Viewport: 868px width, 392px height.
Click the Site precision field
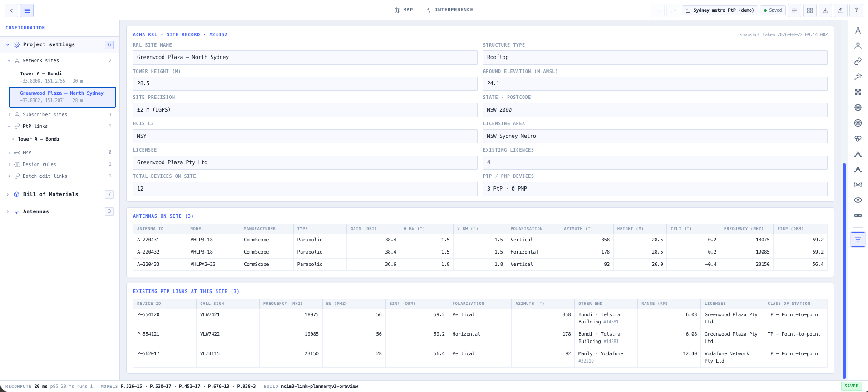(305, 110)
